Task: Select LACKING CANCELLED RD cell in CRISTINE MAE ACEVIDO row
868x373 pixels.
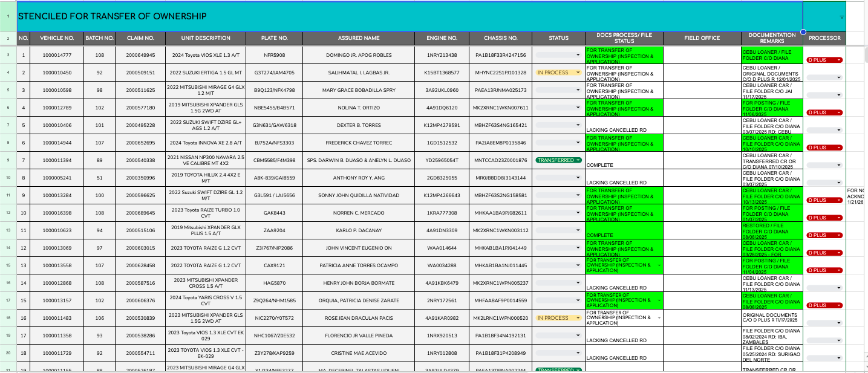Action: coord(624,353)
